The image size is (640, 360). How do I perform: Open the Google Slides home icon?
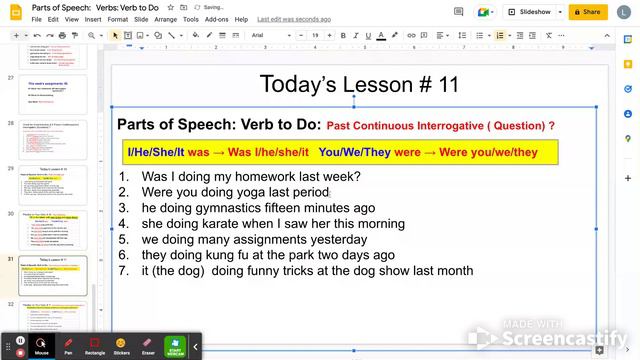coord(16,12)
